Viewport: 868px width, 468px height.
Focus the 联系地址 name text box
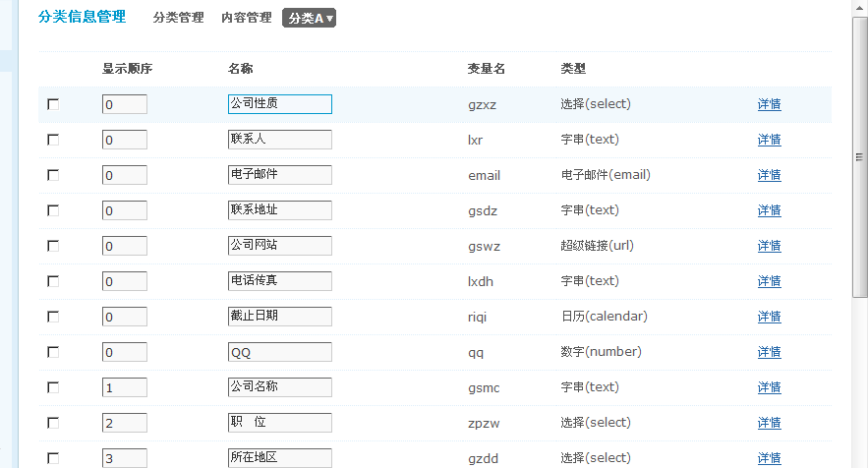279,210
